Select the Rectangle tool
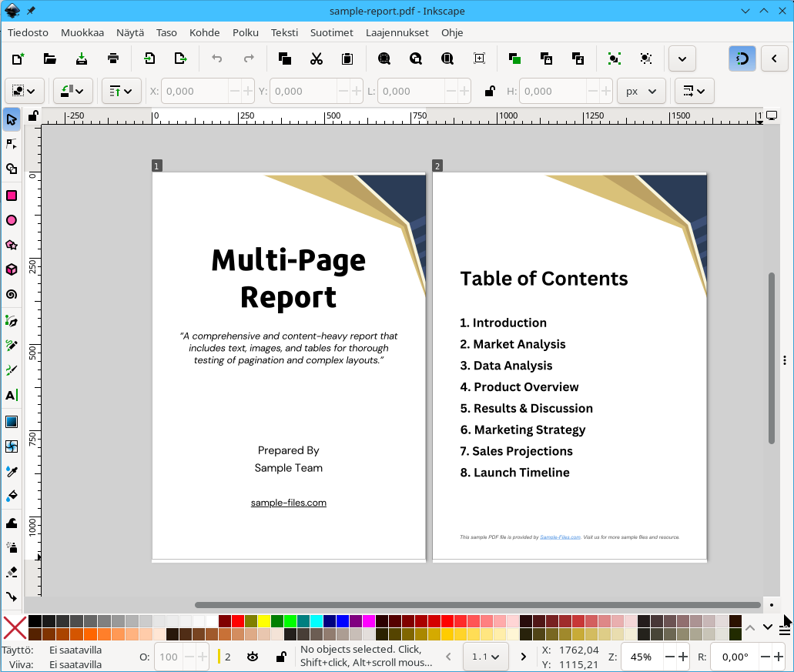 (x=12, y=196)
